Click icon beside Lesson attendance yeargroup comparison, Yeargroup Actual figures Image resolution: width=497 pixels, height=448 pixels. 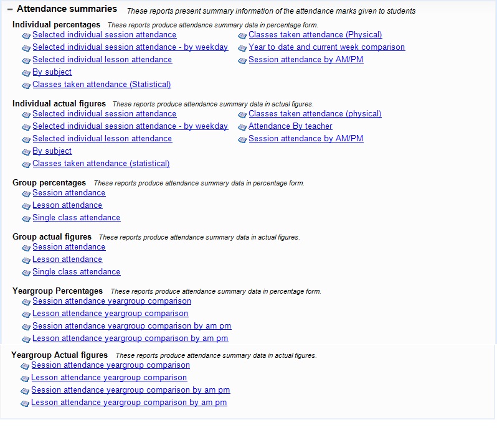click(25, 379)
